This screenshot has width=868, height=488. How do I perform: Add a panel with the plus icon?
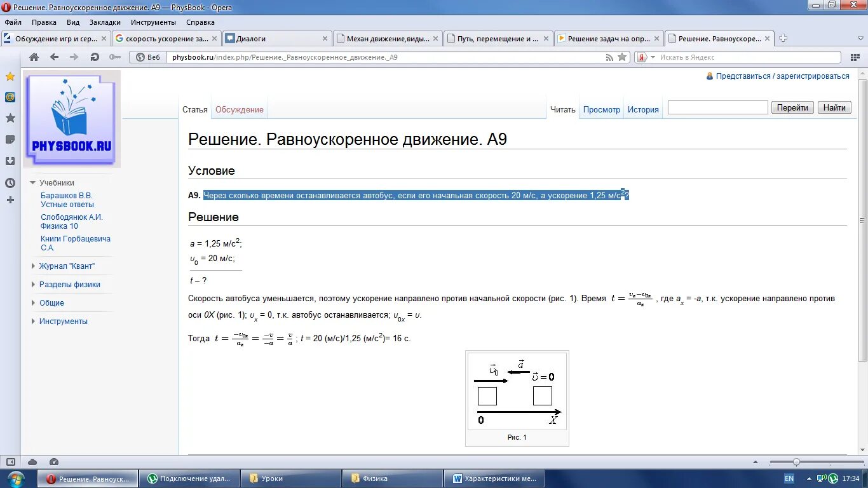pyautogui.click(x=10, y=200)
